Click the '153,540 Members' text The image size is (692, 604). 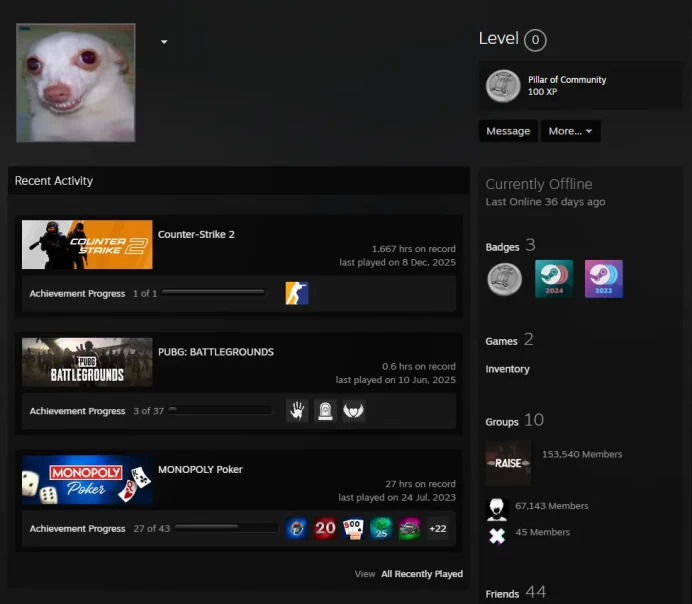582,454
